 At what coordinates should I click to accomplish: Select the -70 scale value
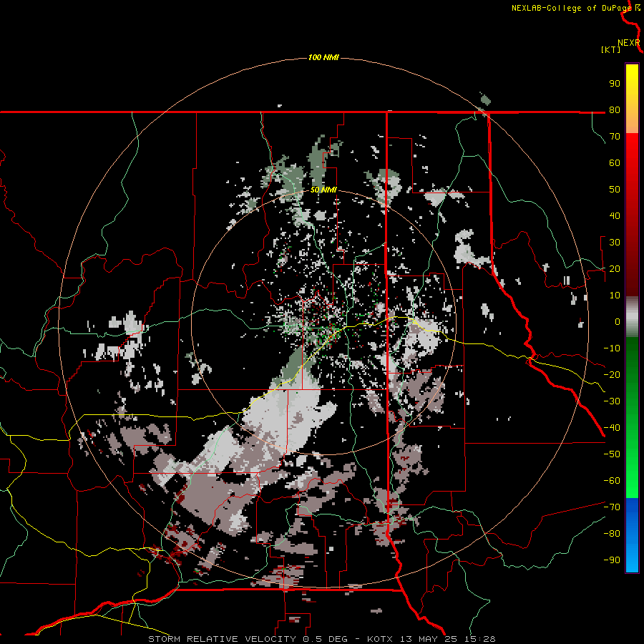click(612, 507)
